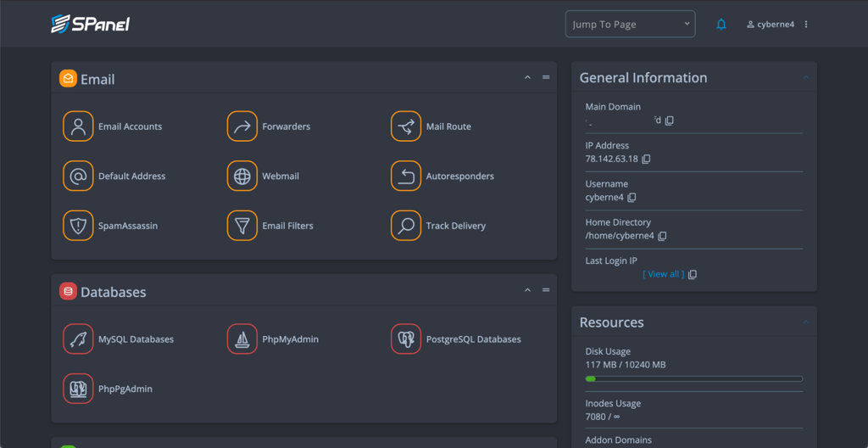This screenshot has height=448, width=868.
Task: Collapse the Databases section
Action: tap(527, 290)
